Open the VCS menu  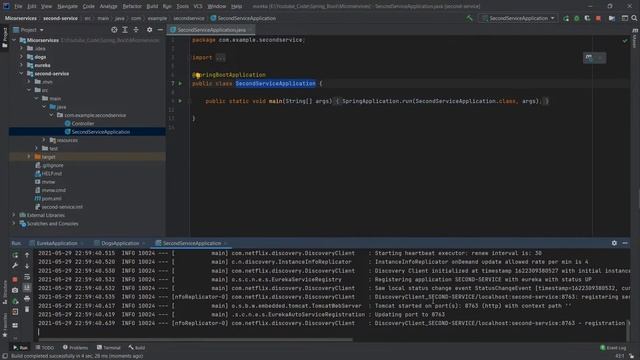[x=198, y=6]
